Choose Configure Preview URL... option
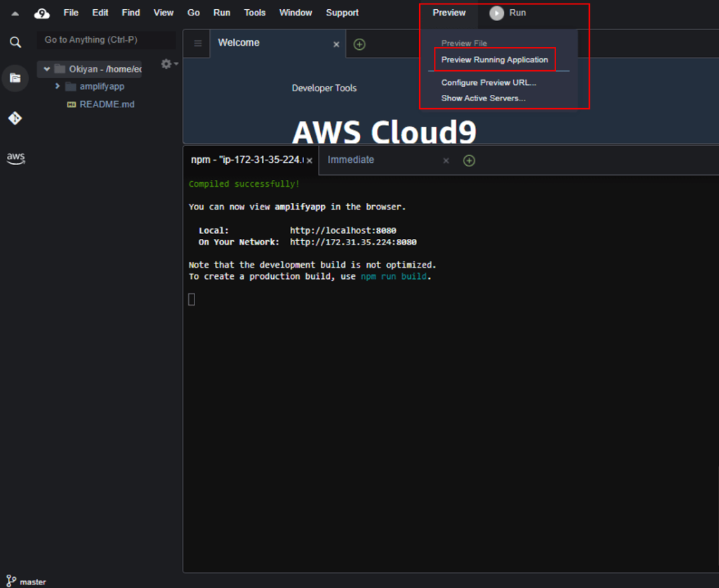The image size is (719, 588). coord(488,82)
